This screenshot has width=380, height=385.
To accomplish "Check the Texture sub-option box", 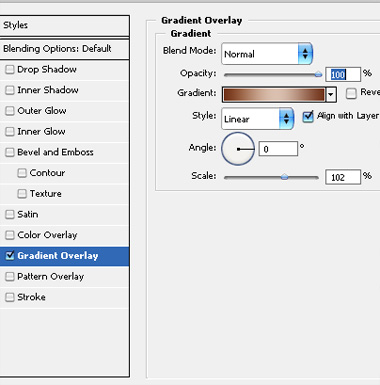I will tap(22, 194).
